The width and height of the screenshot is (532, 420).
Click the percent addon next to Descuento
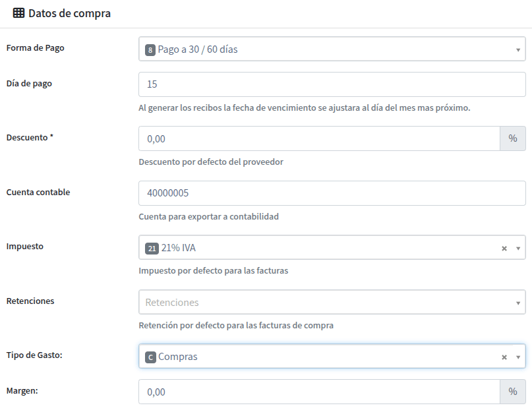(513, 138)
